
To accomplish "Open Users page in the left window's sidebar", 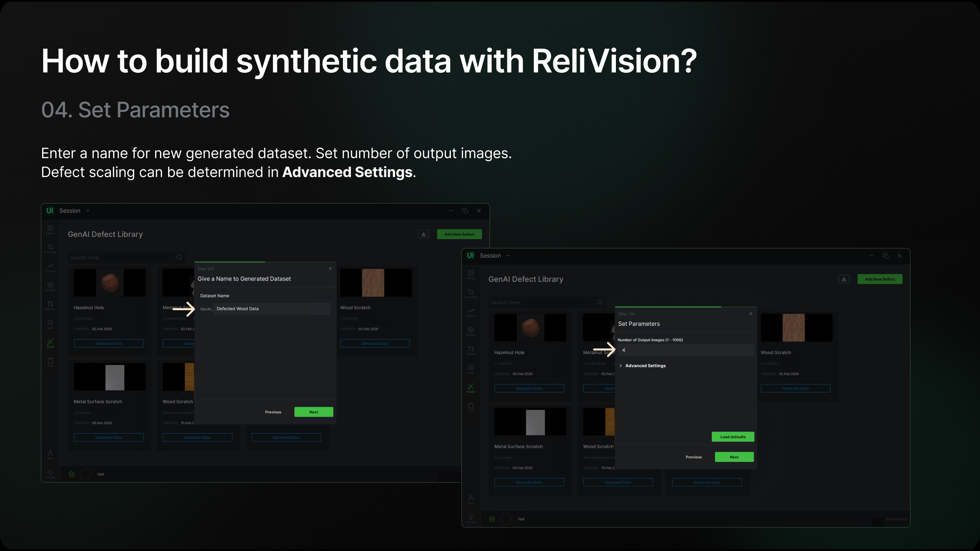I will click(50, 454).
